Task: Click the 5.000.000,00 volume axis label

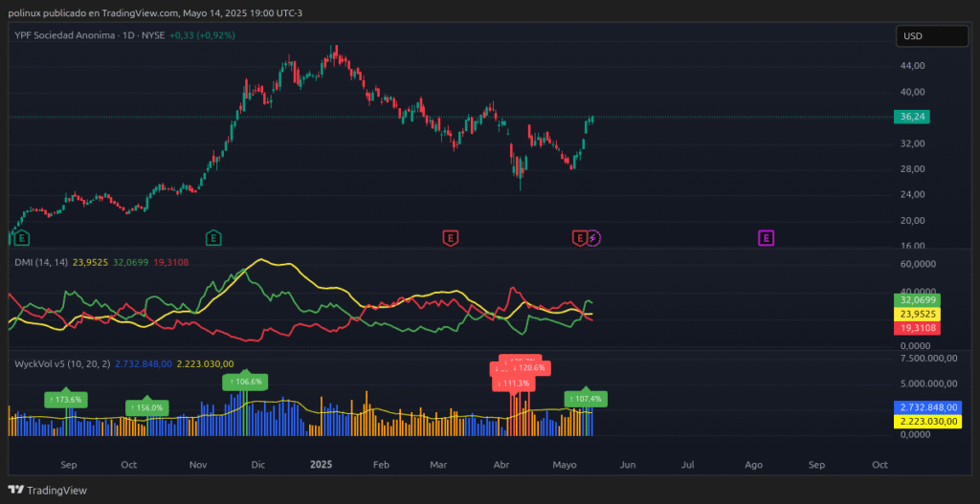Action: [x=926, y=383]
